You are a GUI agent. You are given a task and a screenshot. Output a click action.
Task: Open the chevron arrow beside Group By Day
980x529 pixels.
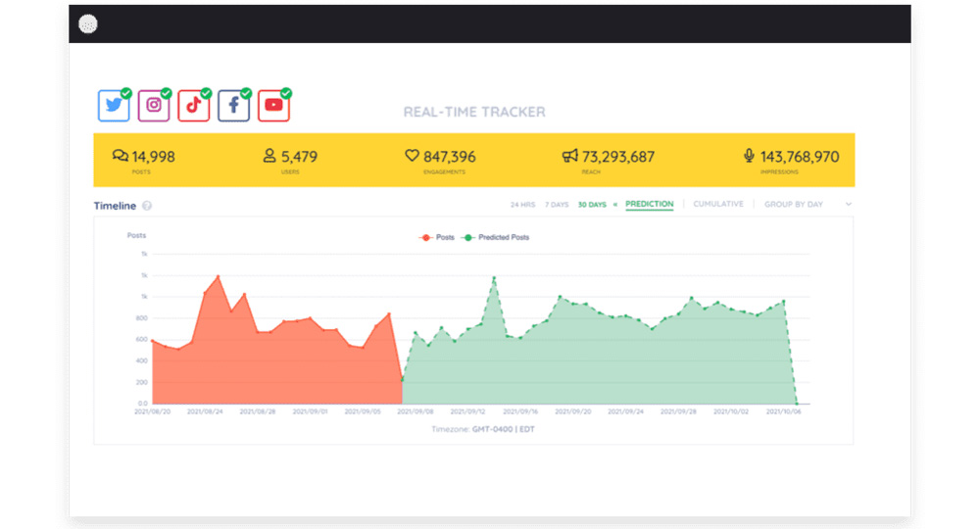849,205
